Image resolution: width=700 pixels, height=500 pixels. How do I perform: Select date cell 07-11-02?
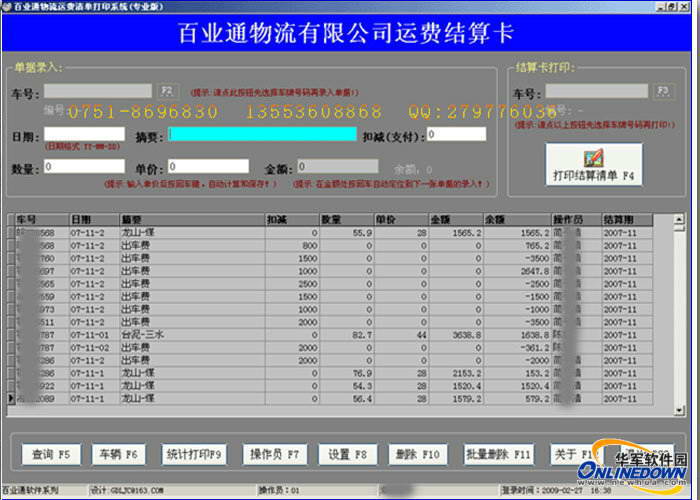(x=95, y=348)
